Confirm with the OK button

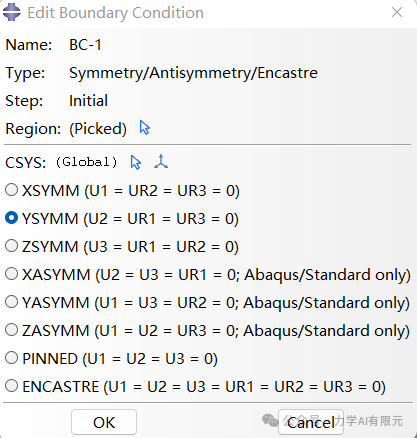(x=104, y=422)
